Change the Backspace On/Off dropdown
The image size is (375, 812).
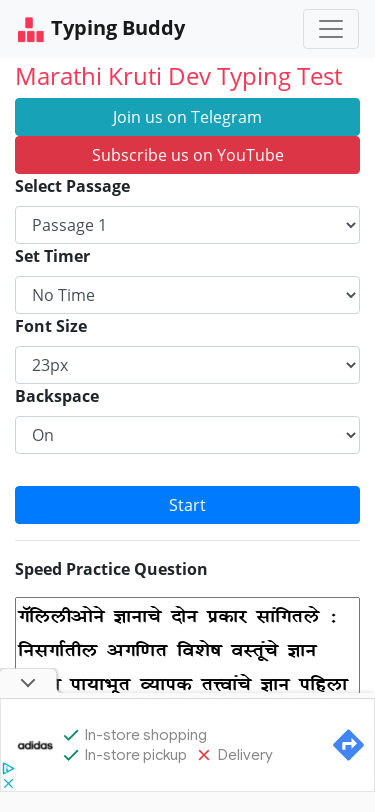188,435
